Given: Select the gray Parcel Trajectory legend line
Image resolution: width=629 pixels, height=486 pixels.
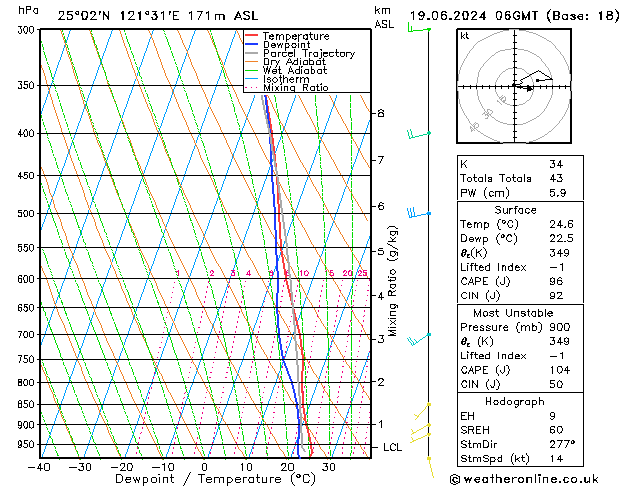Looking at the screenshot, I should click(x=251, y=53).
